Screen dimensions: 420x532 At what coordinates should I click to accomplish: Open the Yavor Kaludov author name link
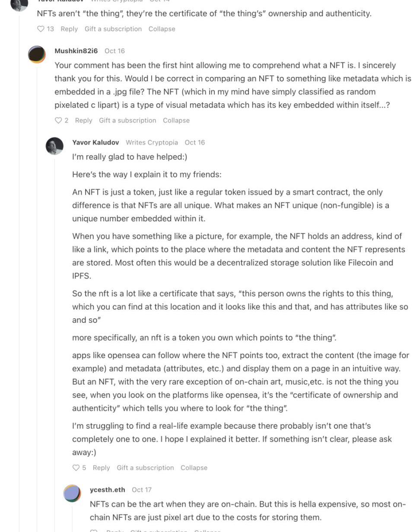click(x=95, y=143)
